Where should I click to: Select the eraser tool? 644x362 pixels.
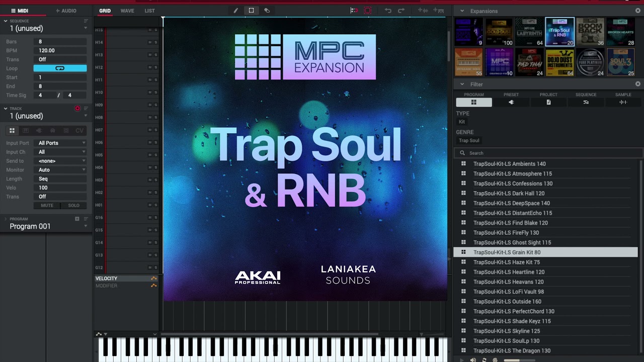coord(267,11)
